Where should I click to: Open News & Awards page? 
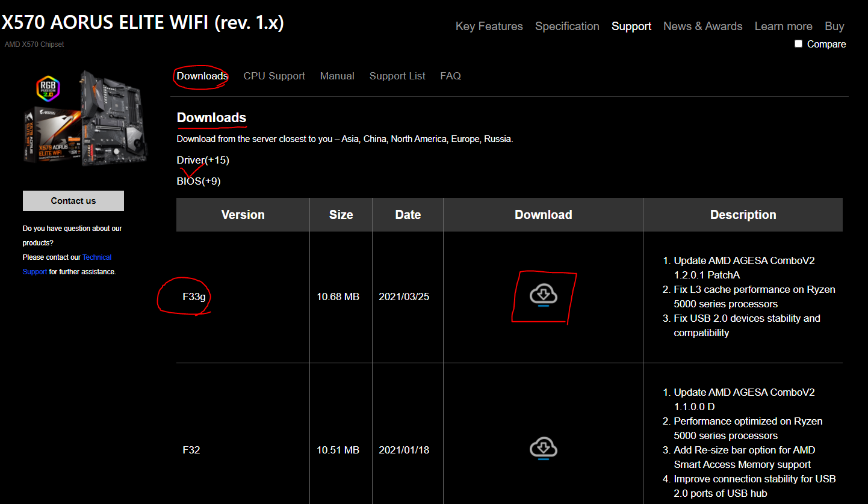(x=702, y=26)
